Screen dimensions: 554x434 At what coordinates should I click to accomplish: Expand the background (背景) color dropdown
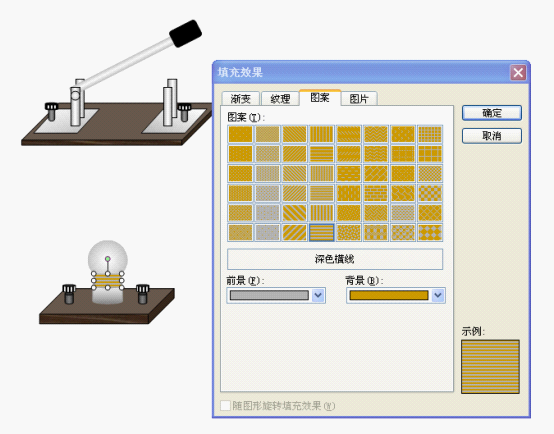(x=438, y=295)
